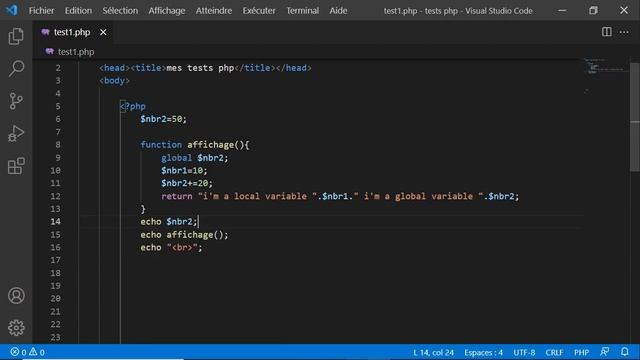Open the Fichier menu

click(41, 10)
